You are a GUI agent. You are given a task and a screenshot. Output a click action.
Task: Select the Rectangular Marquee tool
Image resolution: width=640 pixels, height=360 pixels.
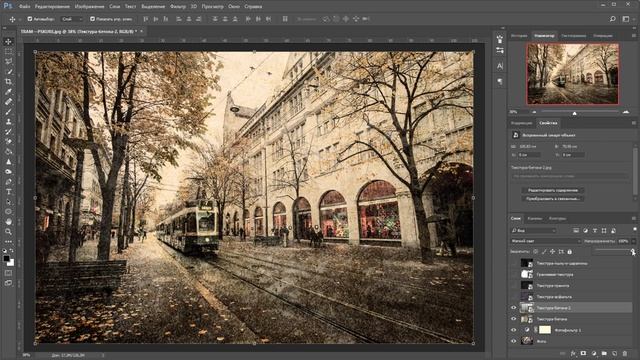pos(8,52)
